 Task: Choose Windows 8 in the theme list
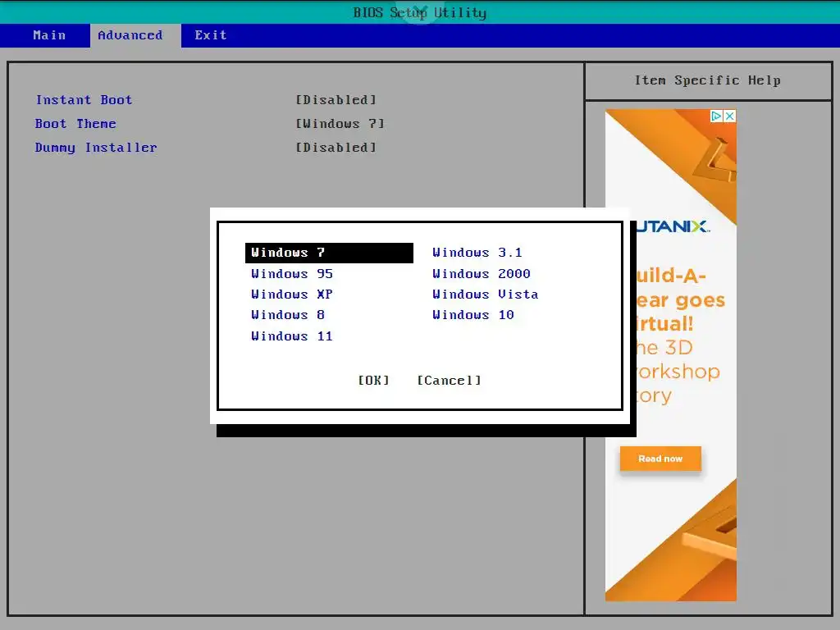(x=288, y=315)
